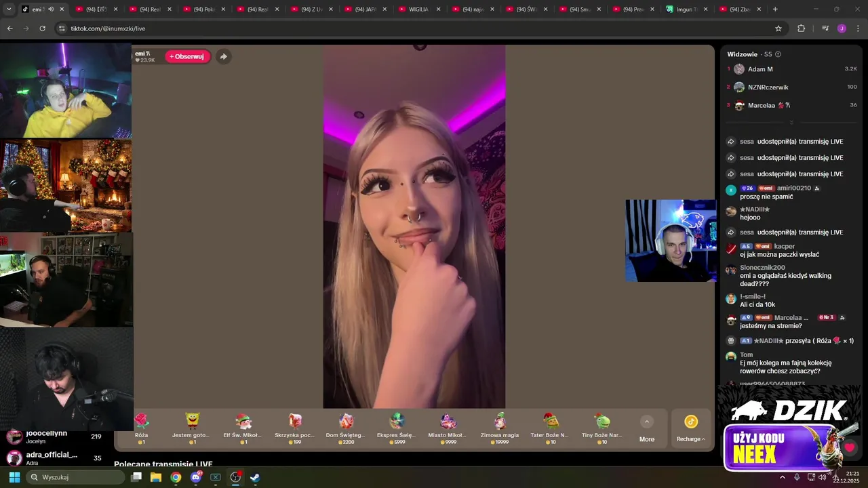Open the media control icon in toolbar
This screenshot has width=868, height=488.
click(x=825, y=28)
